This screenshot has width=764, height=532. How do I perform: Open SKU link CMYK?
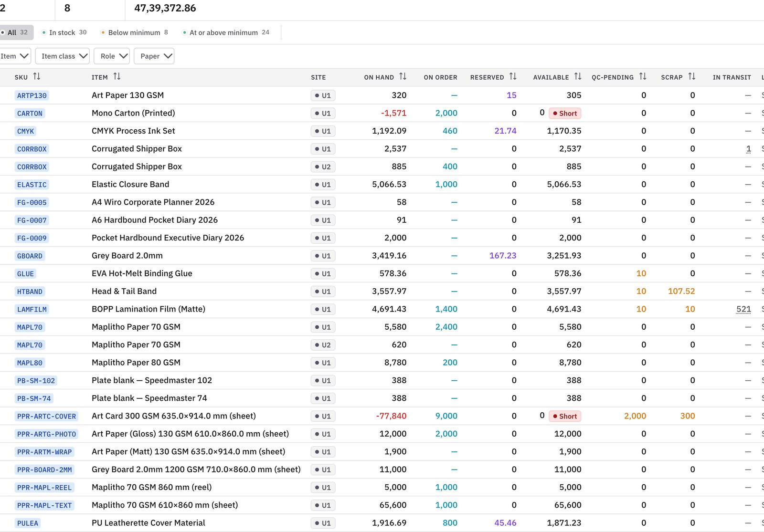click(x=26, y=131)
